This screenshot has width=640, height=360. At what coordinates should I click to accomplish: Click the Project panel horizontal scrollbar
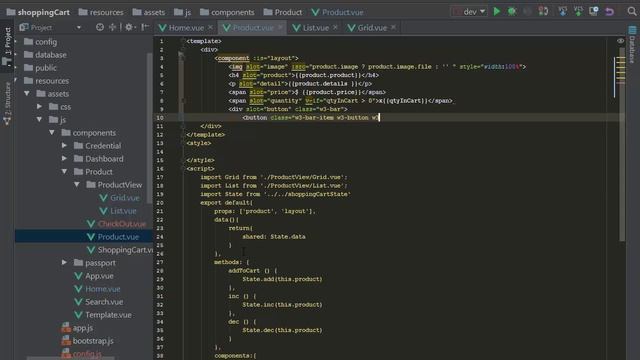(71, 358)
